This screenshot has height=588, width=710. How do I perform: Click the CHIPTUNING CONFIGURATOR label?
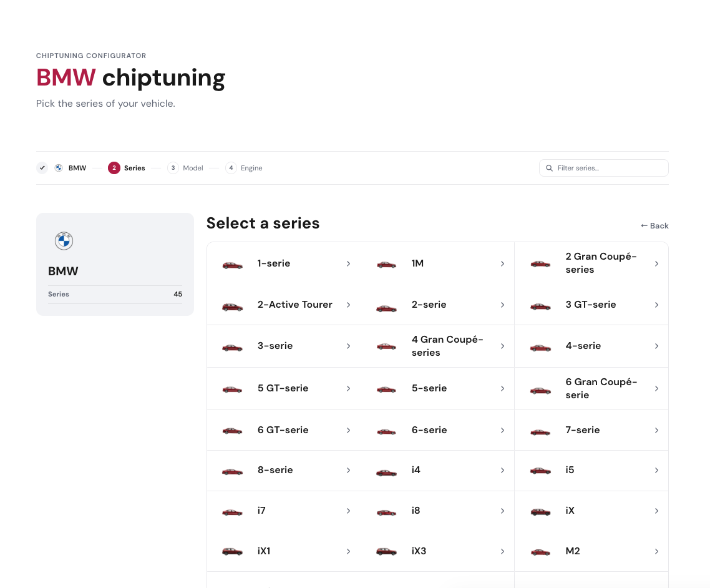(91, 56)
